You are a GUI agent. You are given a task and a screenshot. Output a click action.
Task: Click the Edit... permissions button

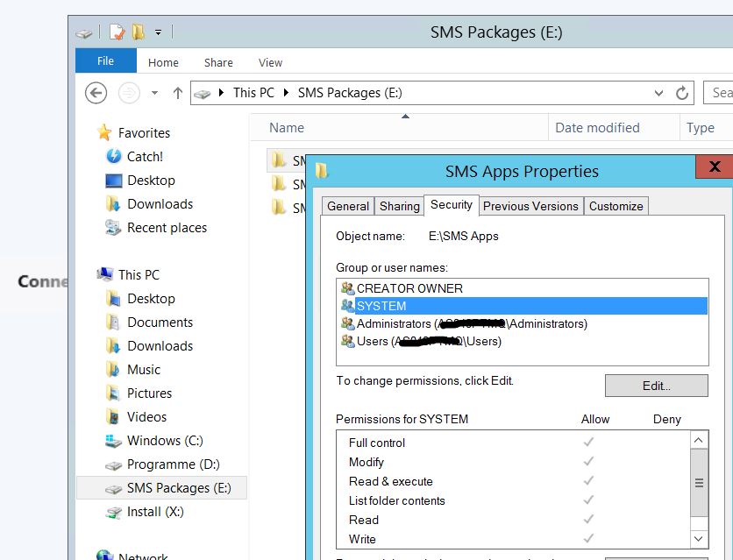(657, 386)
